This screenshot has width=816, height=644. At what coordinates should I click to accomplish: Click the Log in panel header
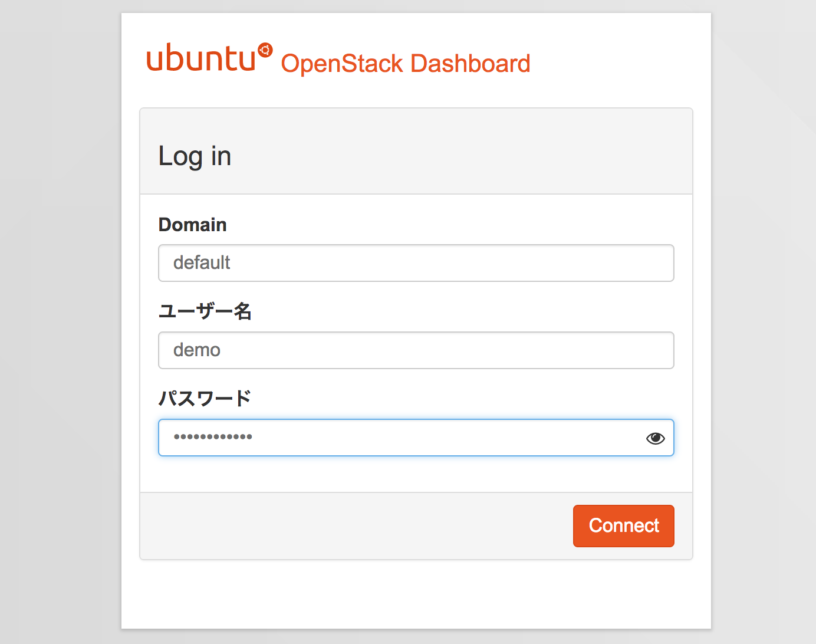[195, 156]
